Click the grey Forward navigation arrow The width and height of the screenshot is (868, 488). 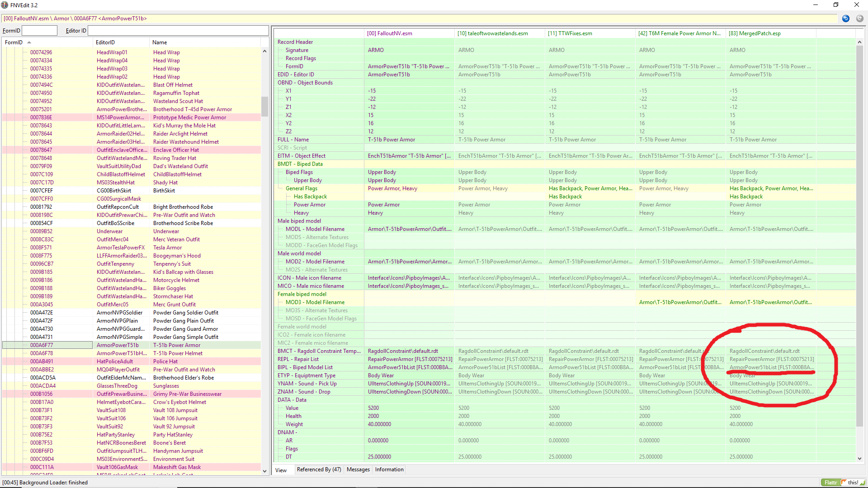860,19
